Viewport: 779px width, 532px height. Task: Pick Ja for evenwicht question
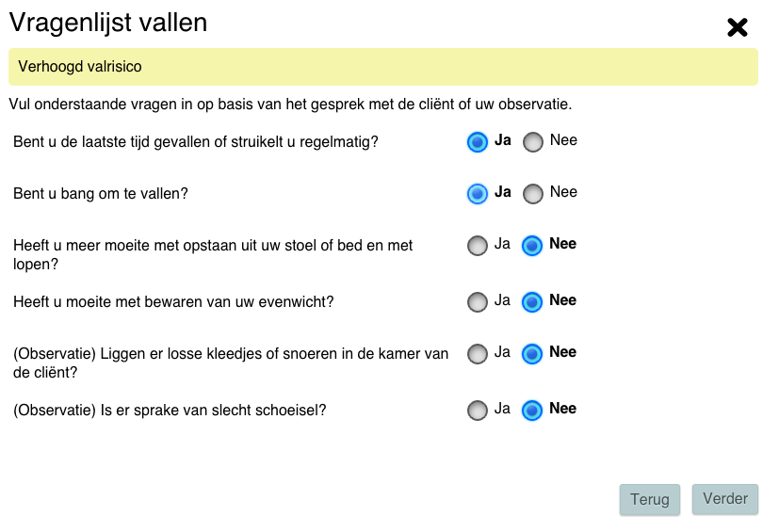coord(478,302)
